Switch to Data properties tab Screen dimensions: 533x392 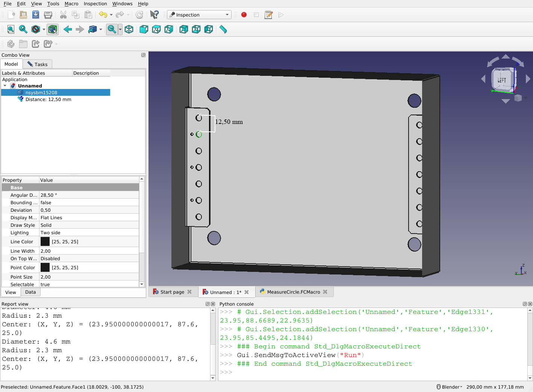[x=30, y=292]
